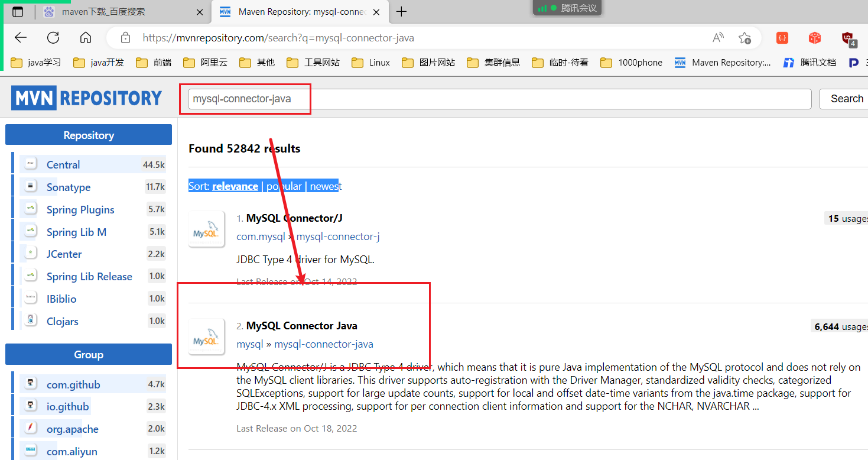Click the org.apache feather icon
The image size is (868, 460).
coord(30,428)
